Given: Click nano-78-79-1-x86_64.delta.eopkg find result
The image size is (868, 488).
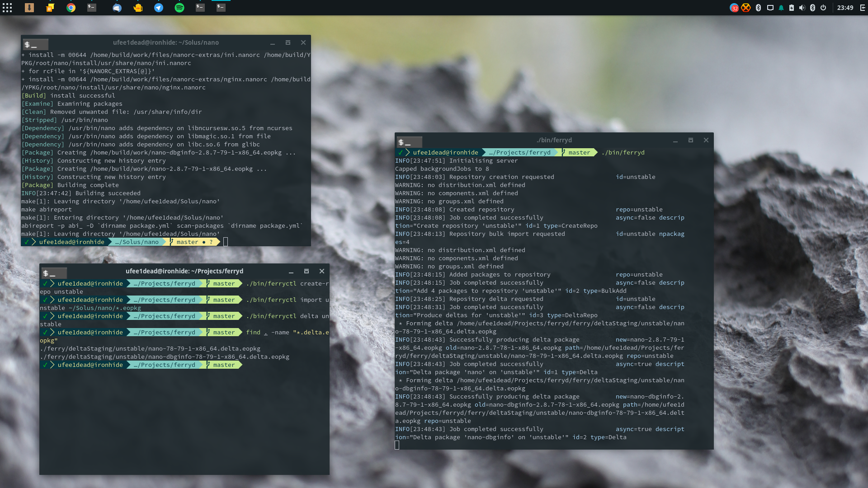Looking at the screenshot, I should (150, 348).
